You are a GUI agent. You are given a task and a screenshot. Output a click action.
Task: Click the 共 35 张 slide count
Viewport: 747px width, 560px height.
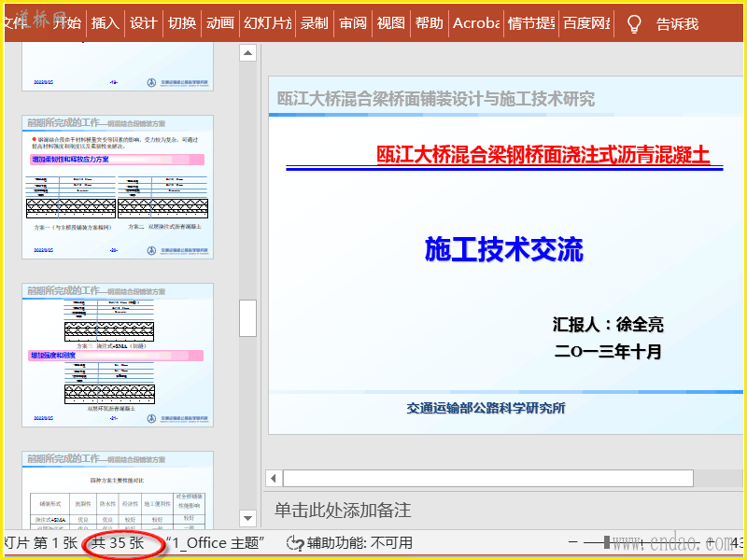tap(118, 543)
